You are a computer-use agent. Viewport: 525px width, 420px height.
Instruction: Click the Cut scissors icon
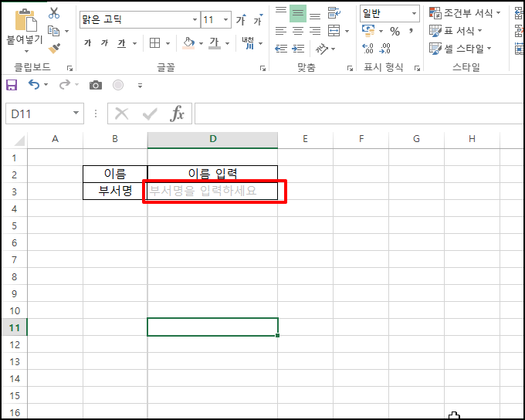click(x=53, y=12)
